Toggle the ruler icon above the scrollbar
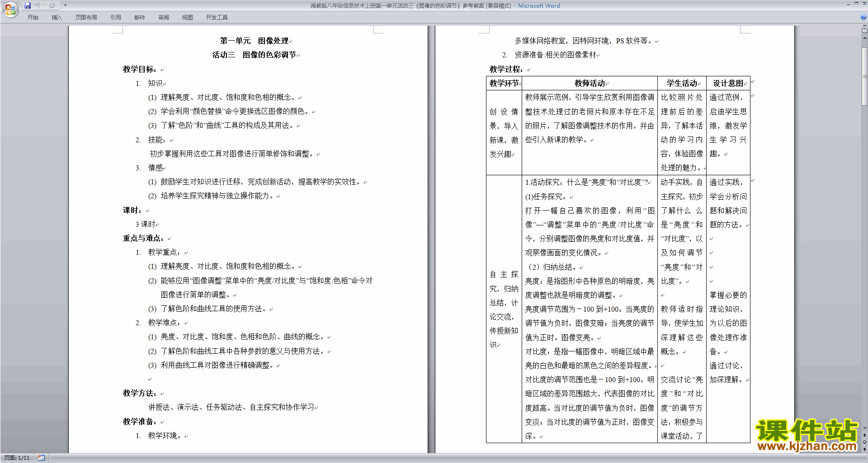Image resolution: width=868 pixels, height=463 pixels. tap(865, 31)
